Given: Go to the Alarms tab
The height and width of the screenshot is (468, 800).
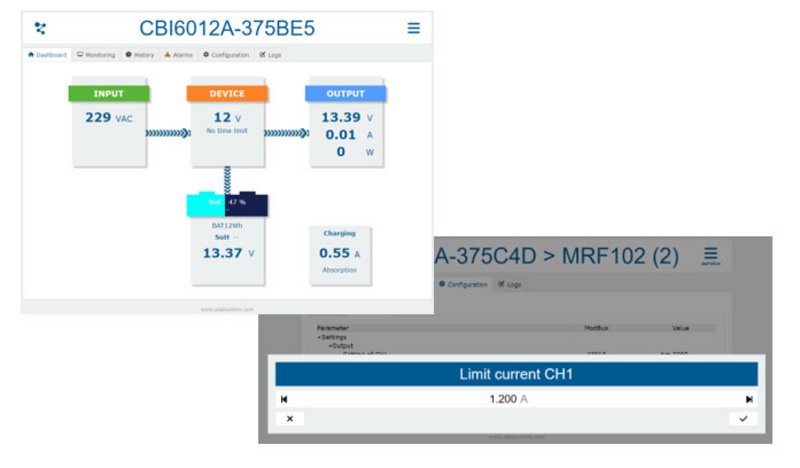Looking at the screenshot, I should [179, 55].
